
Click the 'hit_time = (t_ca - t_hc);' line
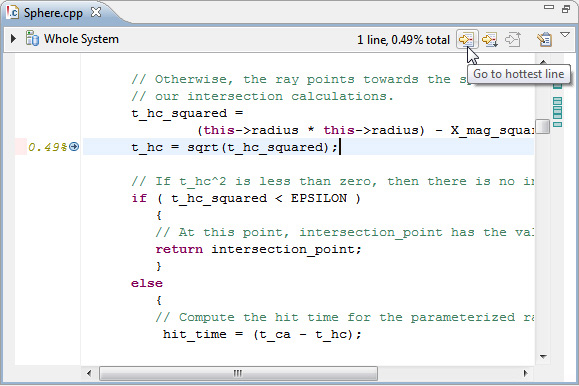click(x=262, y=334)
